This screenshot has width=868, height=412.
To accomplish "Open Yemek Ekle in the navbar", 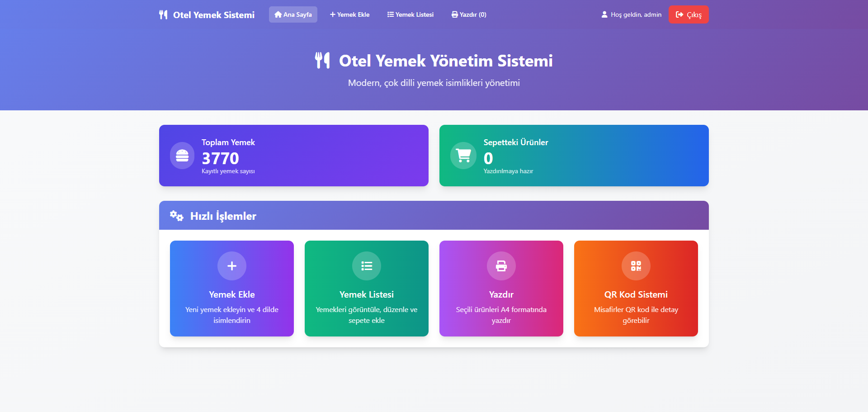I will click(x=349, y=14).
